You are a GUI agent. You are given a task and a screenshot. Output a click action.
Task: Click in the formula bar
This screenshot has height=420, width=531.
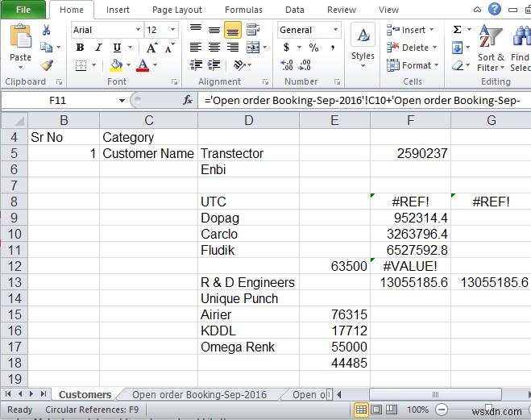[365, 100]
